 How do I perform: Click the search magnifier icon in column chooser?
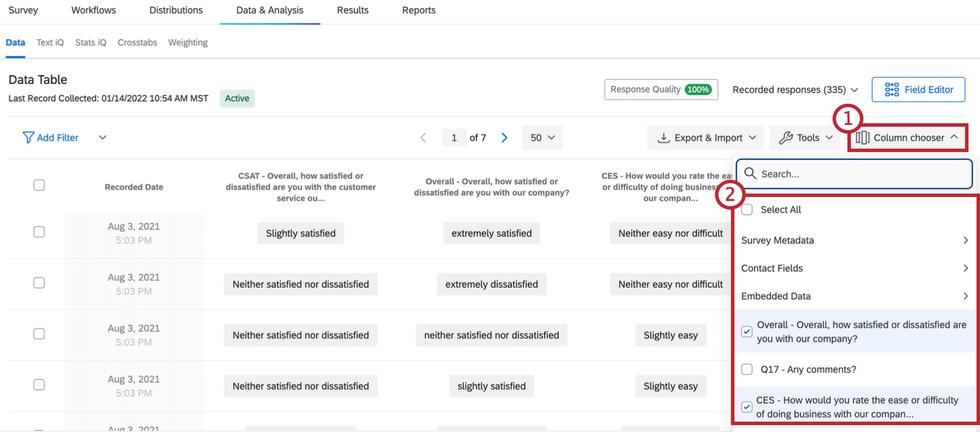pyautogui.click(x=750, y=174)
